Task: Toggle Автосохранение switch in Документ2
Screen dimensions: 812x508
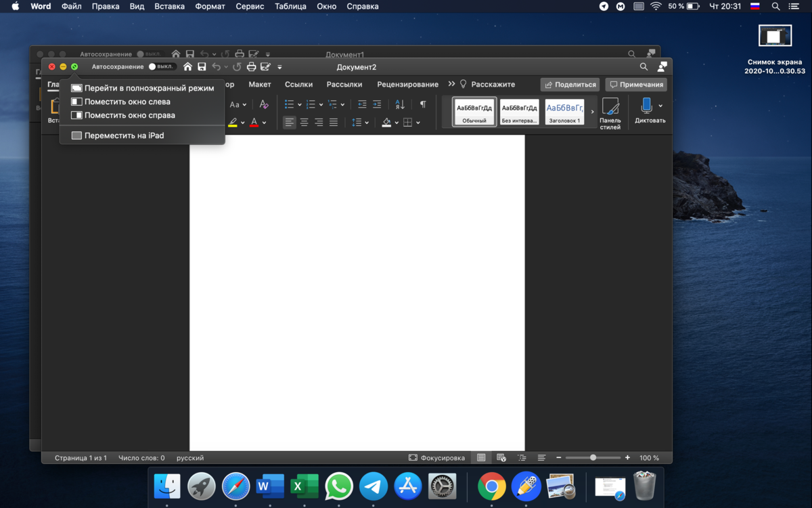Action: tap(162, 67)
